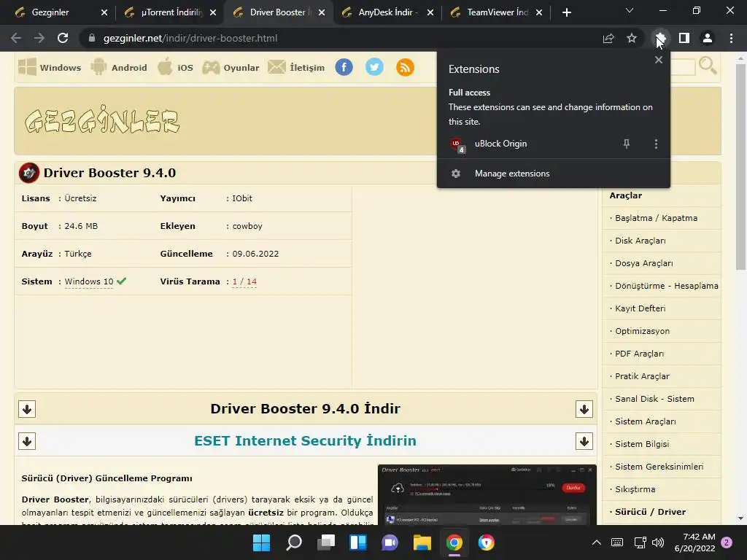
Task: Click right download arrow beside ESET link
Action: tap(584, 441)
